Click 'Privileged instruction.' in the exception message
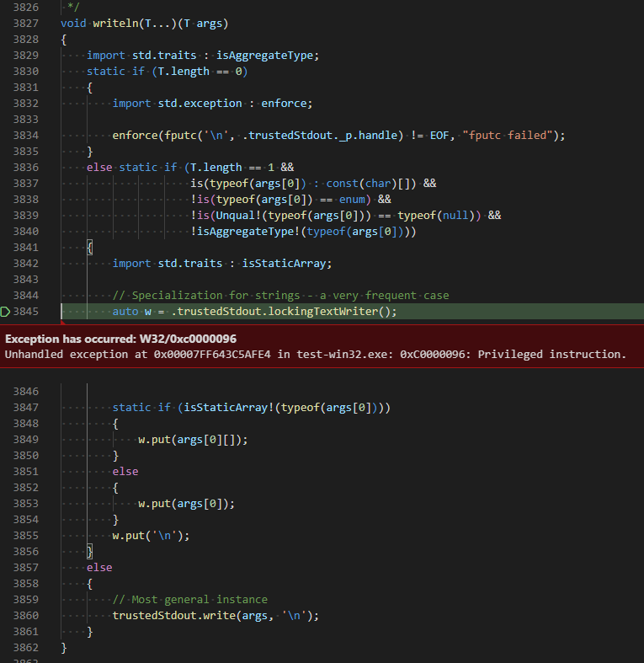The image size is (644, 663). tap(552, 355)
